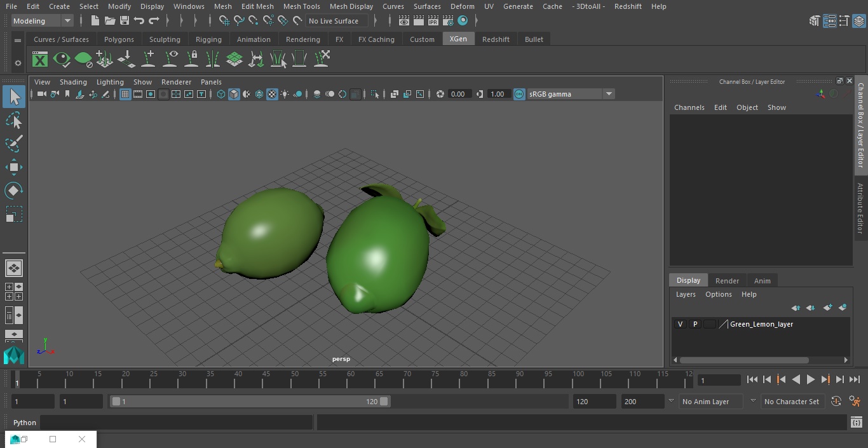Image resolution: width=868 pixels, height=448 pixels.
Task: Open the viewport Lighting menu
Action: click(110, 82)
